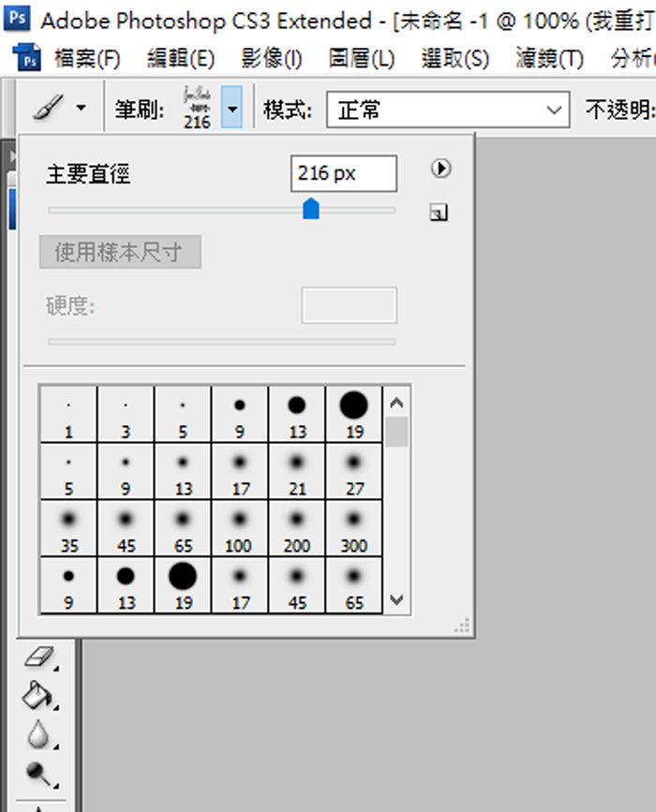Screen dimensions: 656x812
Task: Select the Paint Bucket tool
Action: click(37, 694)
